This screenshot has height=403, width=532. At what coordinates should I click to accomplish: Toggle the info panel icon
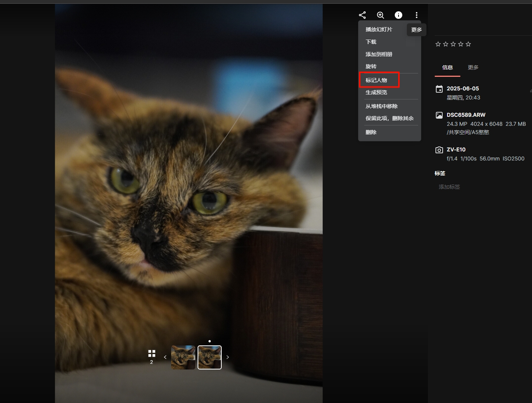pos(399,15)
